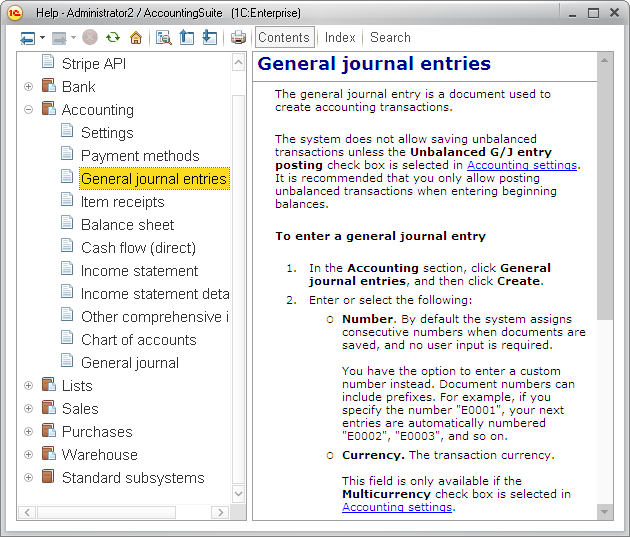
Task: Select the Bank folder label
Action: 79,86
